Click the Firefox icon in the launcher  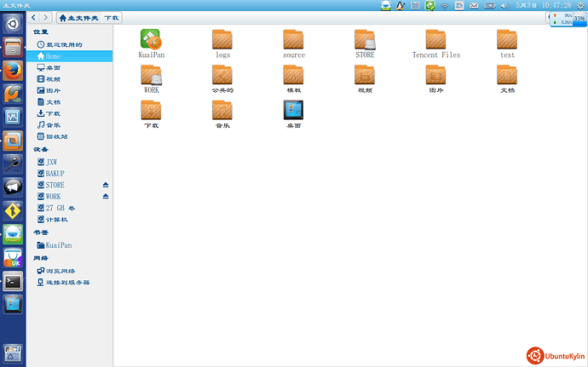coord(13,70)
